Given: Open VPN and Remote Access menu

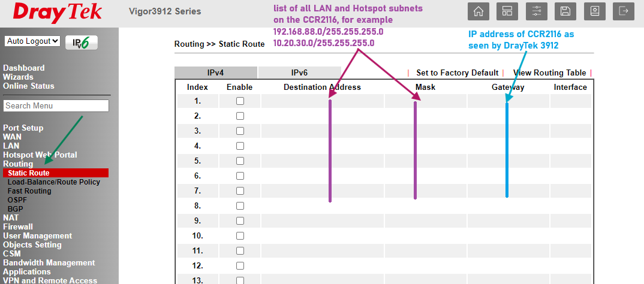Looking at the screenshot, I should point(50,281).
